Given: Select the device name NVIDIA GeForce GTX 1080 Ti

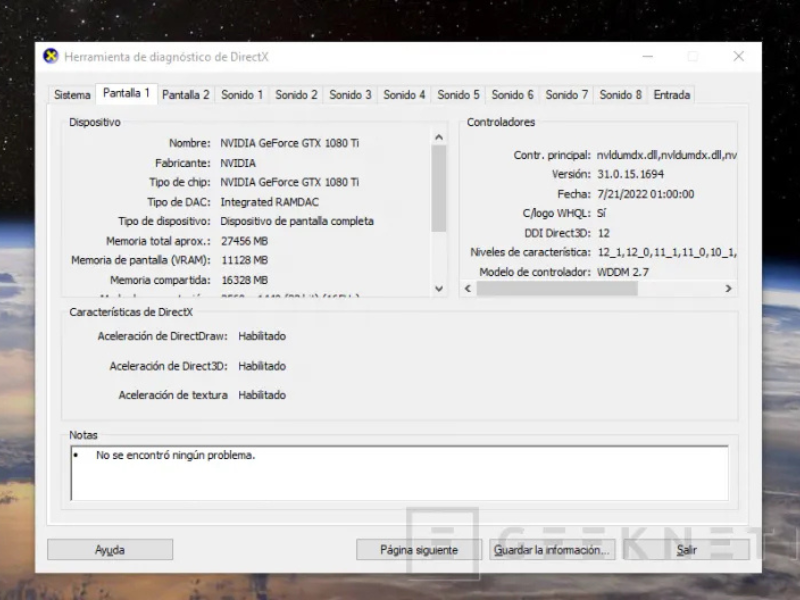Looking at the screenshot, I should (290, 143).
